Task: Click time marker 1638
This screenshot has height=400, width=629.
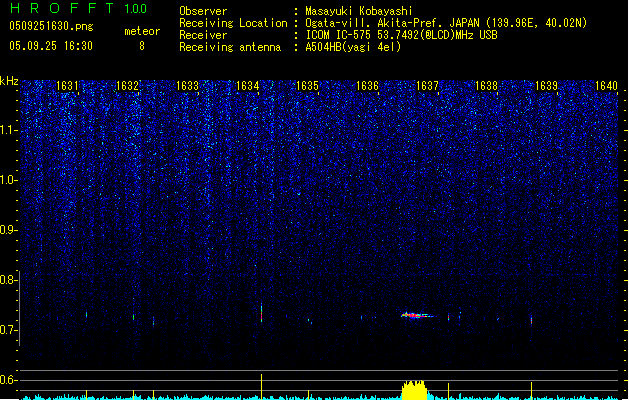Action: 486,86
